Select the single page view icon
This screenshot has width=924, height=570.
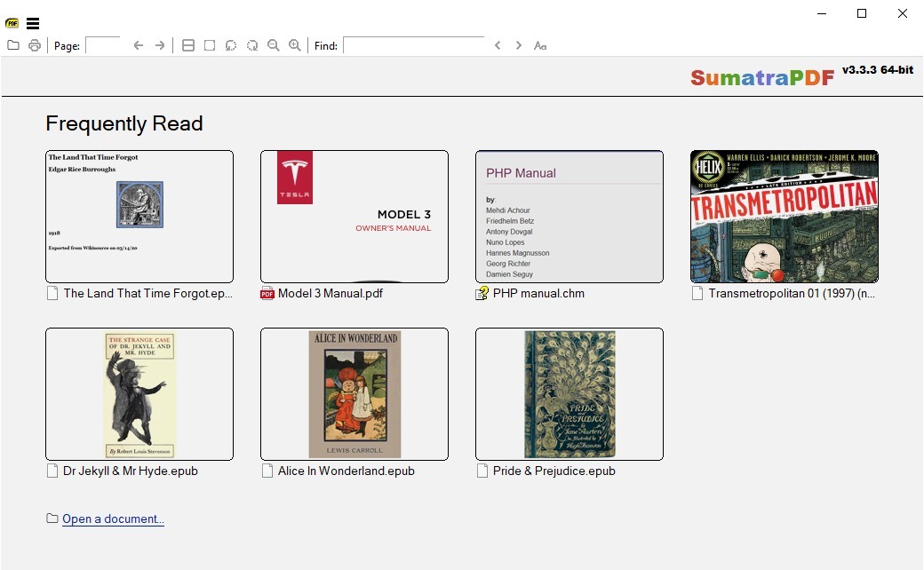(x=209, y=44)
